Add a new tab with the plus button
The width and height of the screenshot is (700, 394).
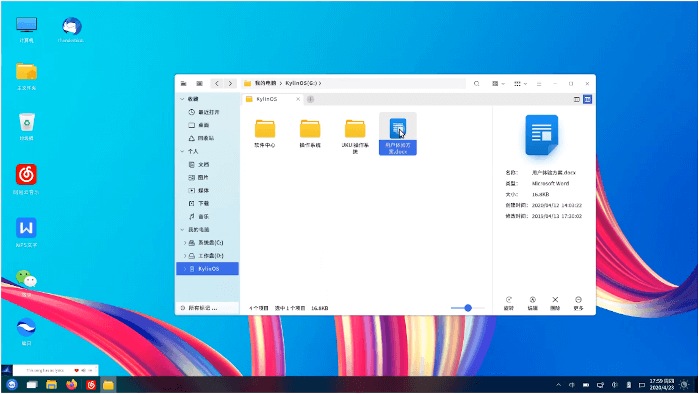pos(310,99)
